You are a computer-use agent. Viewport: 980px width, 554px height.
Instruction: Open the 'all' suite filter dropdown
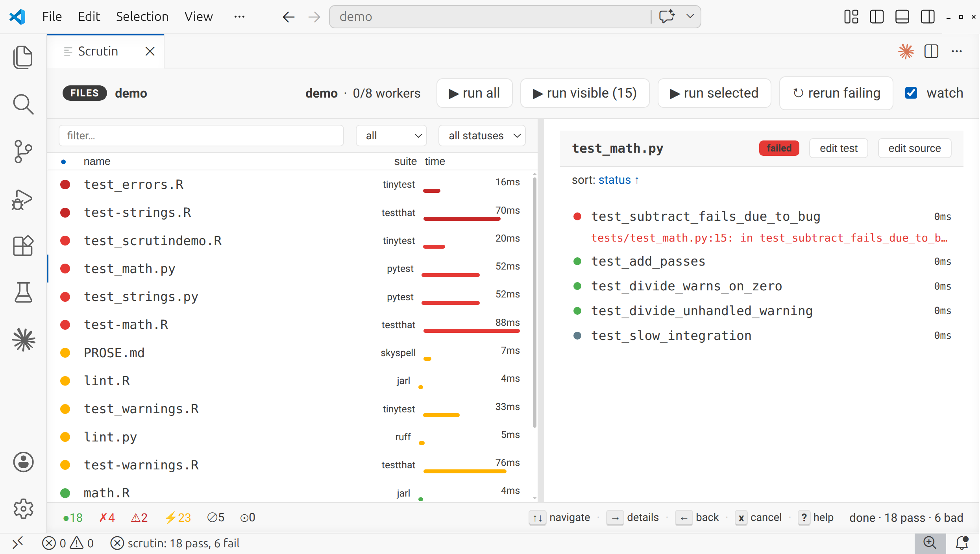391,136
